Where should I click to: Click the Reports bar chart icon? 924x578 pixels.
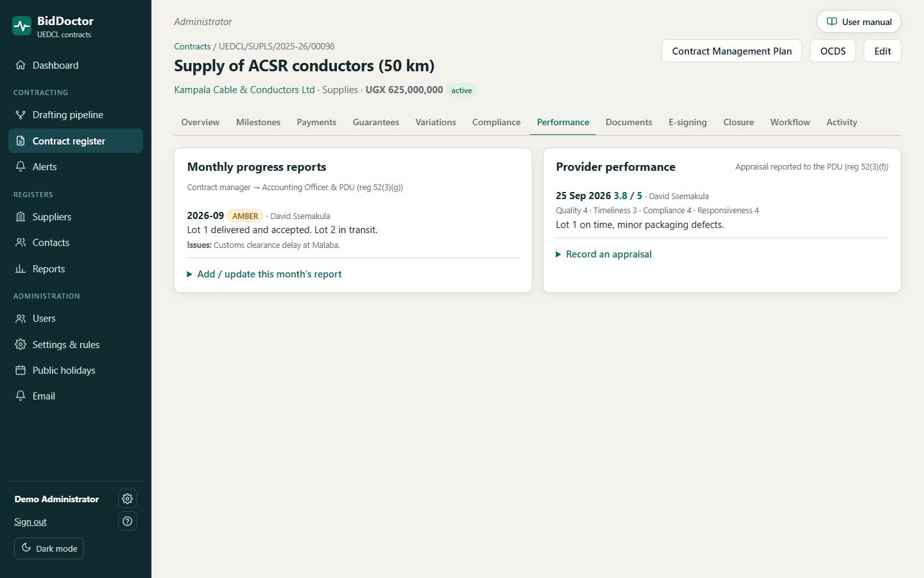point(21,268)
